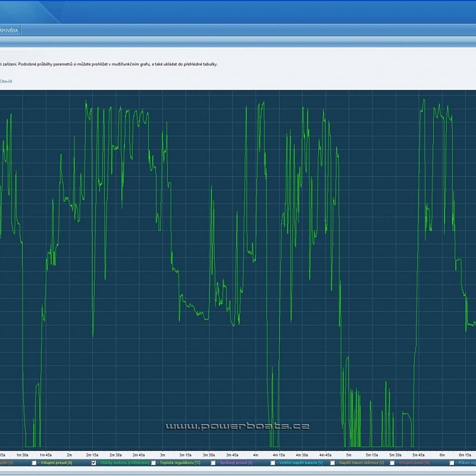Enable the Teplota regulátoru [°C] checkbox
Viewport: 476px width, 476px height.
tap(154, 462)
